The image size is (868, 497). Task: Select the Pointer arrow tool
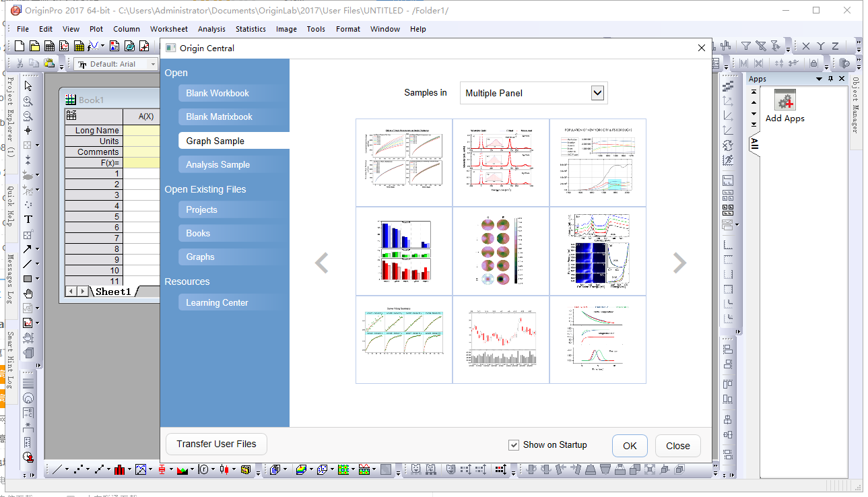click(x=28, y=86)
